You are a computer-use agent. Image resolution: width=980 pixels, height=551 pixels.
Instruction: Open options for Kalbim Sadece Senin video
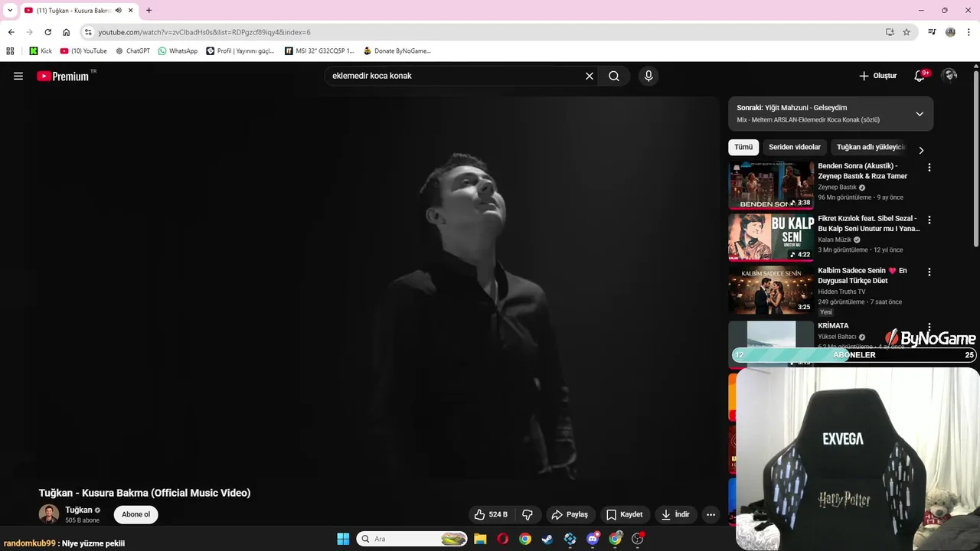point(929,272)
